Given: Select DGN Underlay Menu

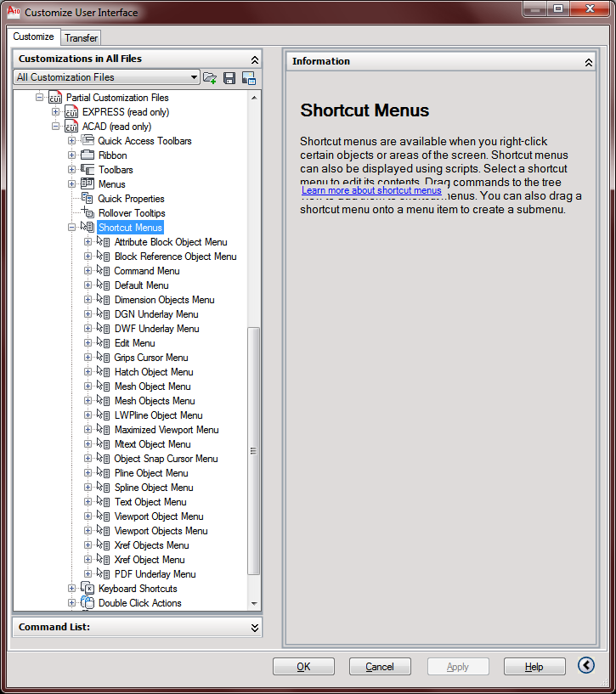Looking at the screenshot, I should pos(156,313).
